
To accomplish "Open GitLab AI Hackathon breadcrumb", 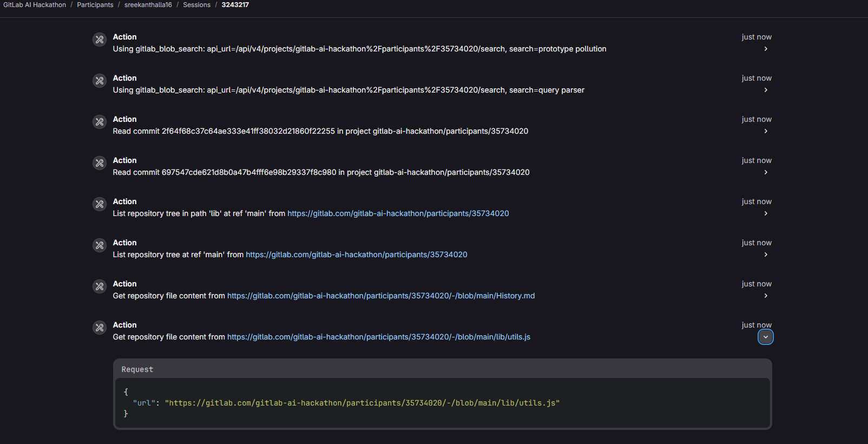I will coord(35,5).
